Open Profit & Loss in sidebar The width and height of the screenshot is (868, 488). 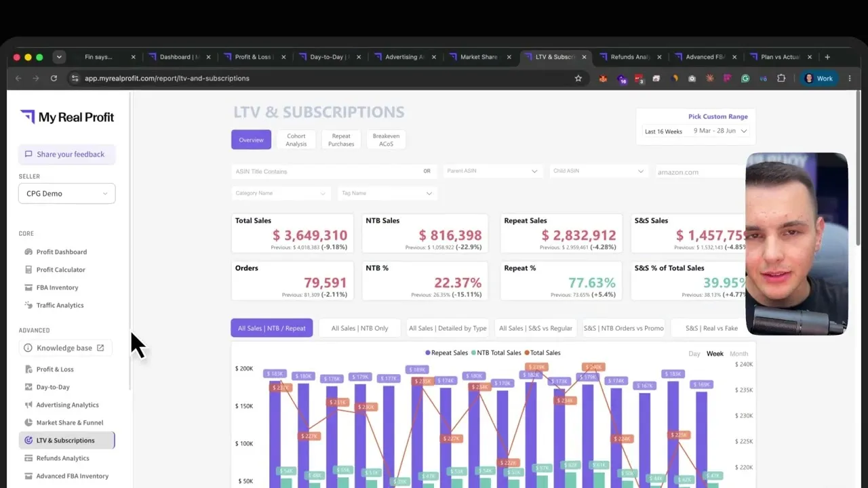pos(55,369)
